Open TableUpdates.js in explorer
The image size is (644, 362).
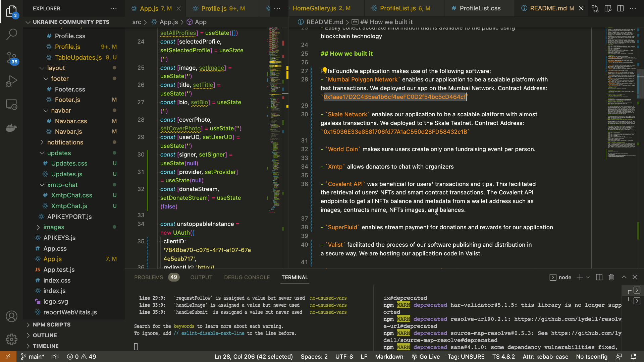click(x=78, y=57)
